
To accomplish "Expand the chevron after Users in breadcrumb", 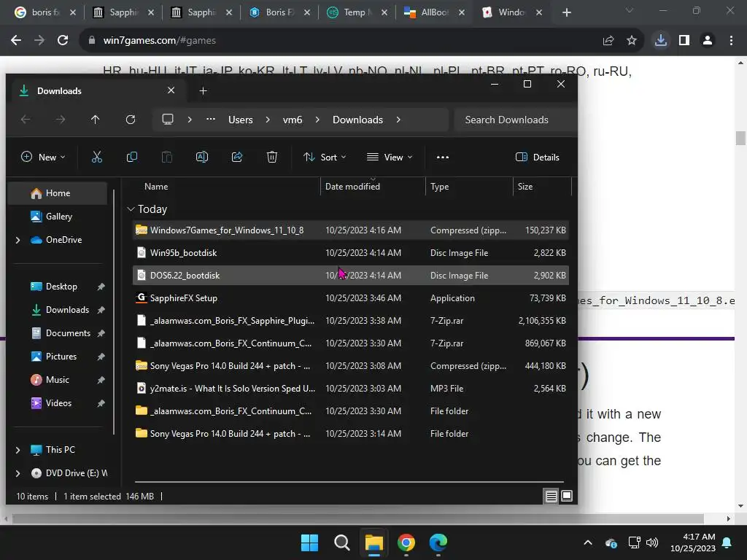I will point(268,120).
